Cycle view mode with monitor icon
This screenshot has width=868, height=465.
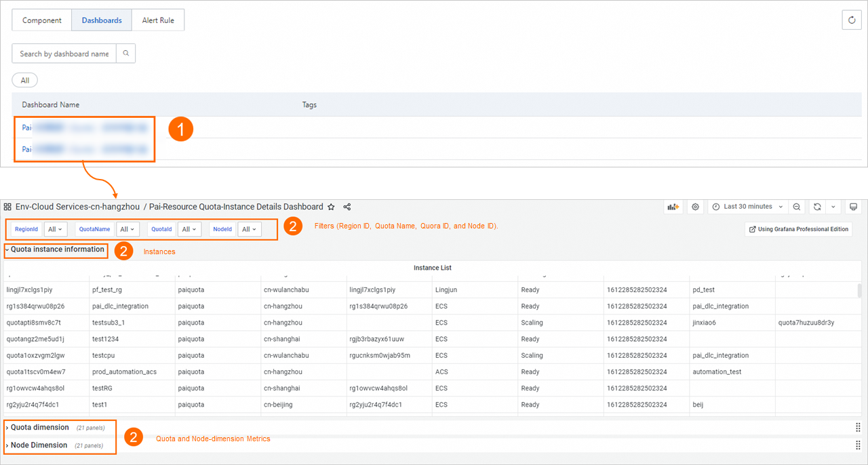pyautogui.click(x=853, y=207)
